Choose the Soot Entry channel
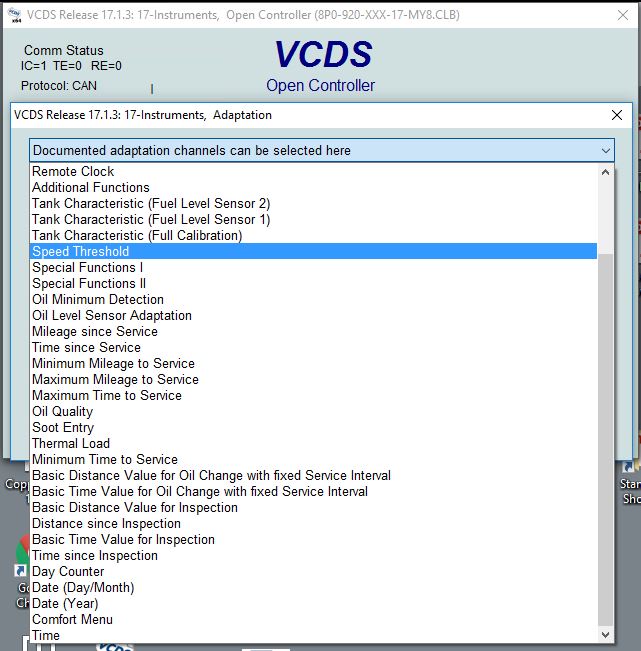Screen dimensions: 641x651 coord(313,428)
